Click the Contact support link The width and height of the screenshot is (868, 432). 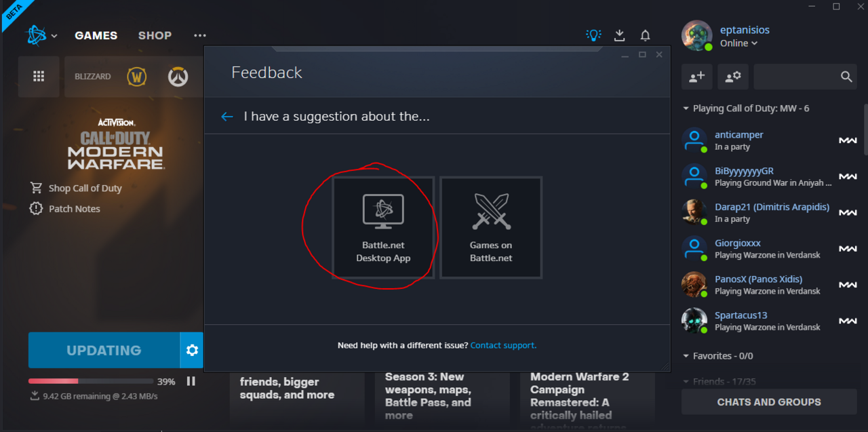click(503, 345)
